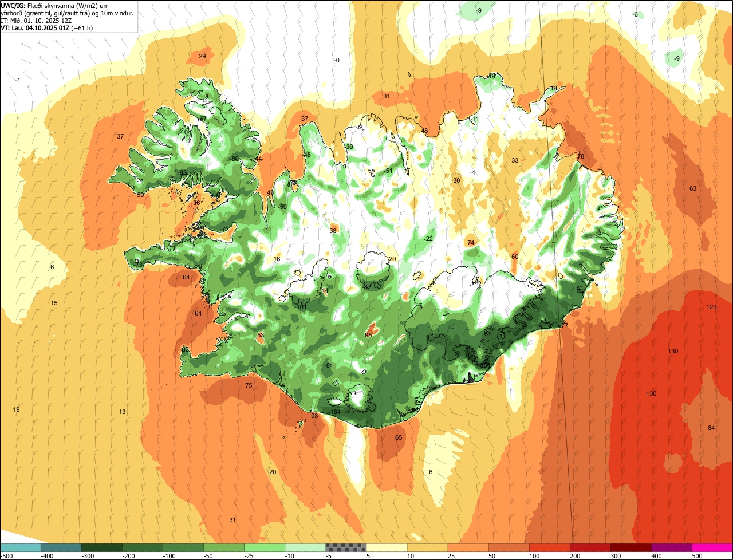This screenshot has height=560, width=733.
Task: Click the map value '78' on the east coast
Action: click(x=581, y=157)
